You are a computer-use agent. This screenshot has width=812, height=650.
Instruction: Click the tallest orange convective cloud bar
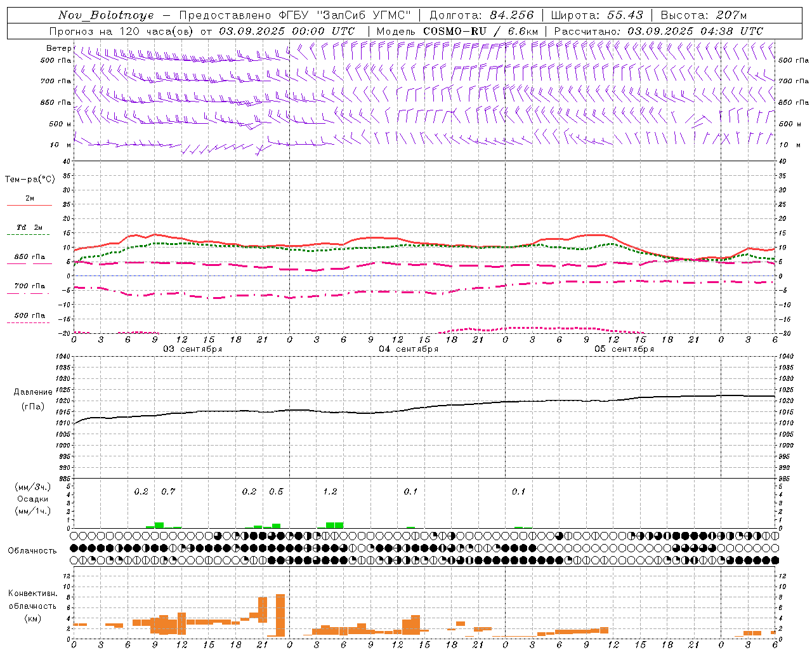pyautogui.click(x=280, y=615)
